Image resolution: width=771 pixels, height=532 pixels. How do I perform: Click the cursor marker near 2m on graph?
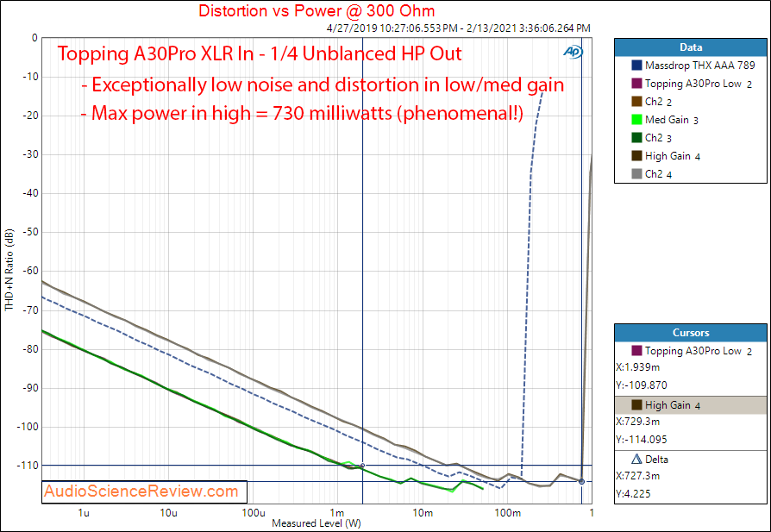(x=363, y=465)
